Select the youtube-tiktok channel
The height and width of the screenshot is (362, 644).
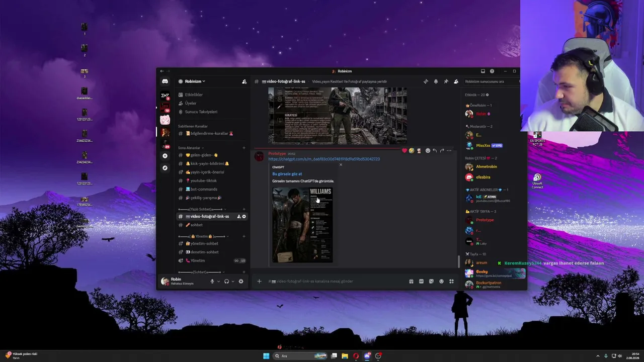pos(212,180)
